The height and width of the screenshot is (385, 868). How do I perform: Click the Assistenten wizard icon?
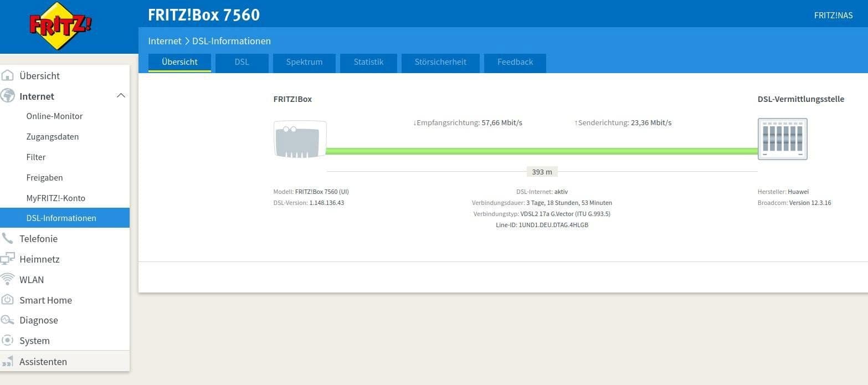tap(8, 361)
